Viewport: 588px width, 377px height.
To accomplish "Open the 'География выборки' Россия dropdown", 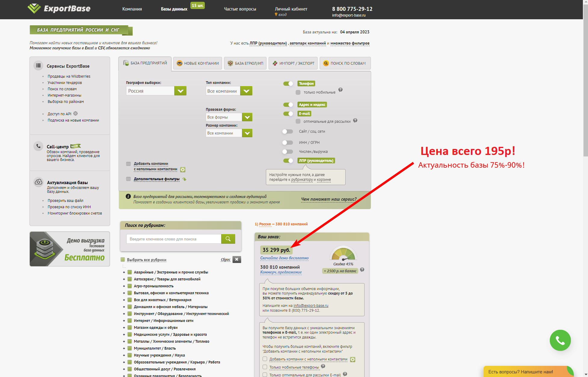I will 180,91.
